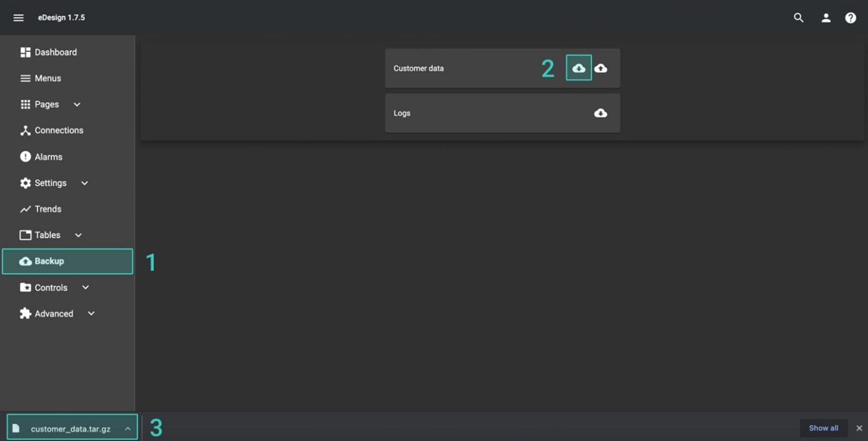This screenshot has height=441, width=868.
Task: Click the Show all downloads button
Action: [823, 428]
